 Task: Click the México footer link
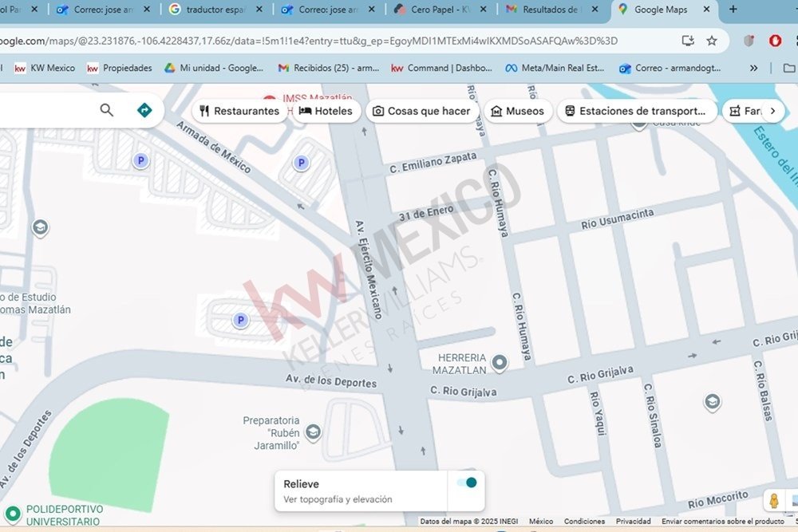(x=540, y=522)
